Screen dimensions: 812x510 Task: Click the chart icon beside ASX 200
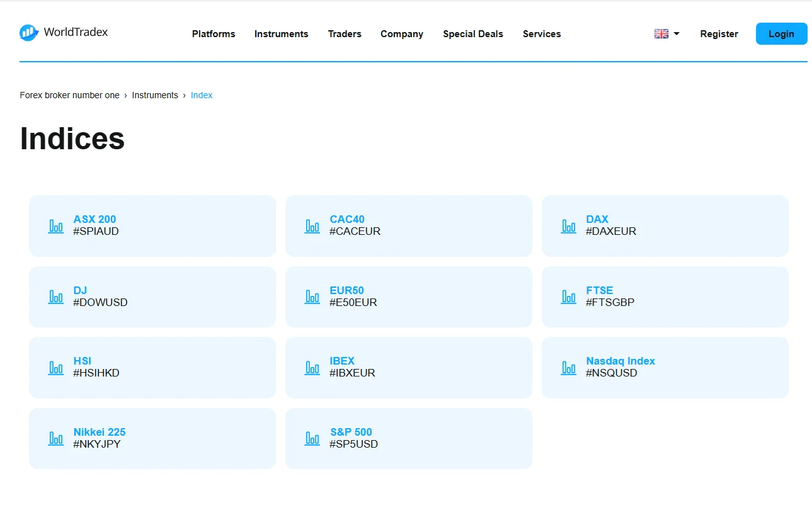pyautogui.click(x=56, y=226)
